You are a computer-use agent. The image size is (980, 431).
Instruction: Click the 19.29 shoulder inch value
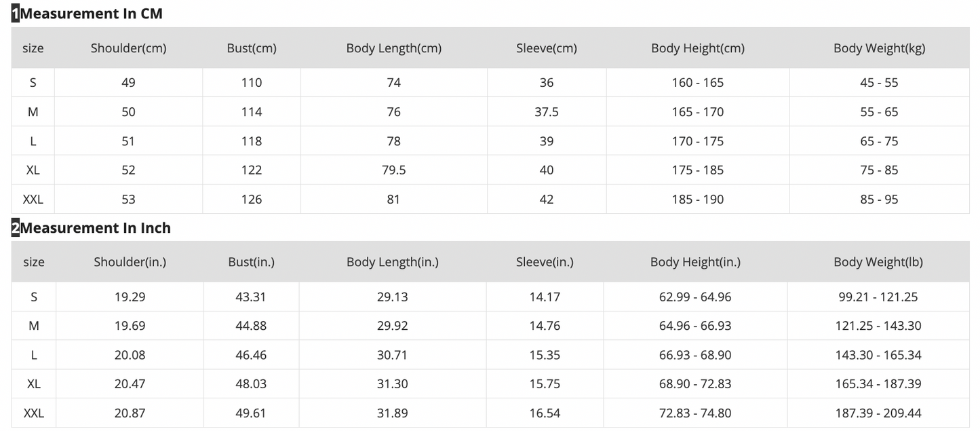[x=130, y=297]
